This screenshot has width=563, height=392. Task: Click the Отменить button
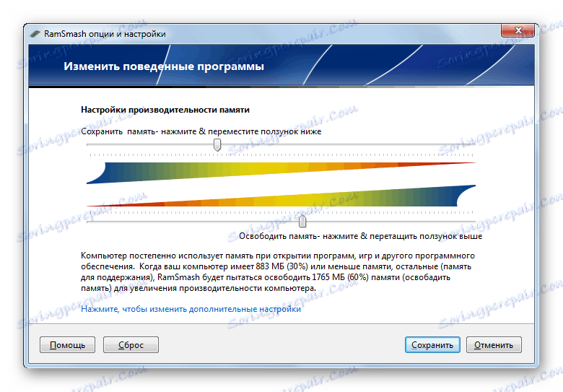tap(494, 345)
